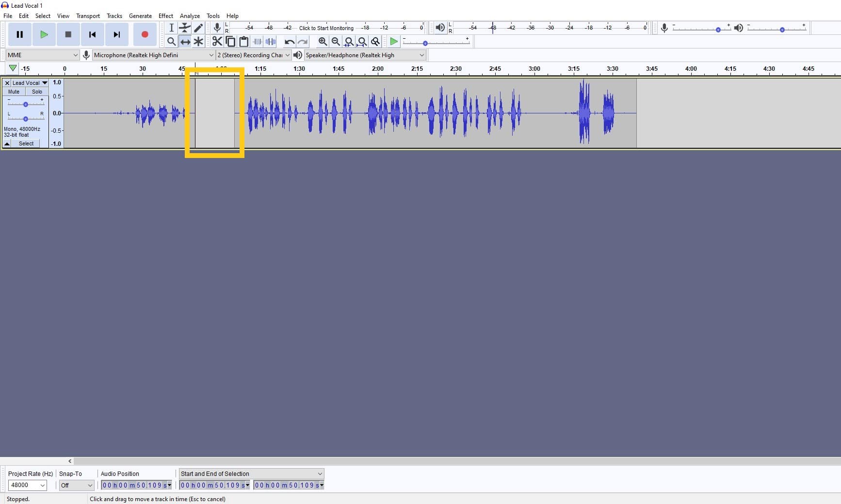Open the Effect menu

166,16
